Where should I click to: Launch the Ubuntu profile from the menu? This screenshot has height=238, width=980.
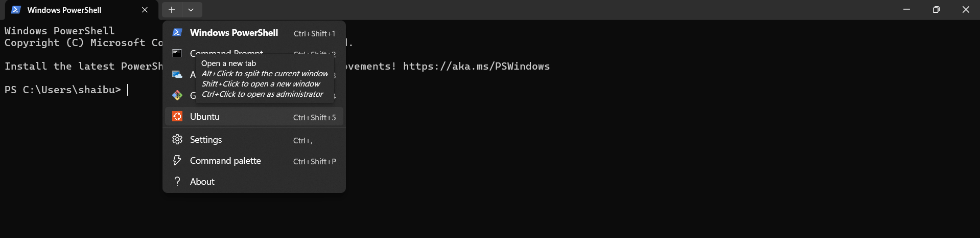205,117
